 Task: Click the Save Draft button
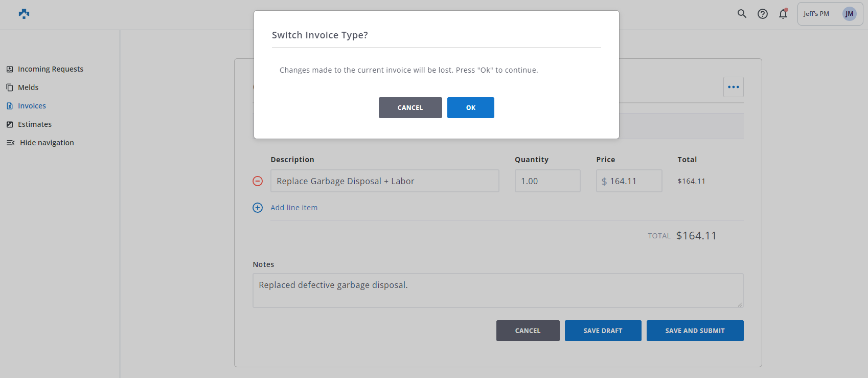tap(603, 331)
